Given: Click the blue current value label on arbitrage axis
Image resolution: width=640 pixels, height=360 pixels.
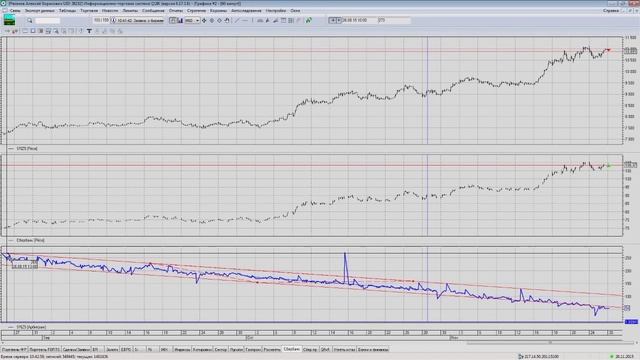Looking at the screenshot, I should click(x=631, y=322).
